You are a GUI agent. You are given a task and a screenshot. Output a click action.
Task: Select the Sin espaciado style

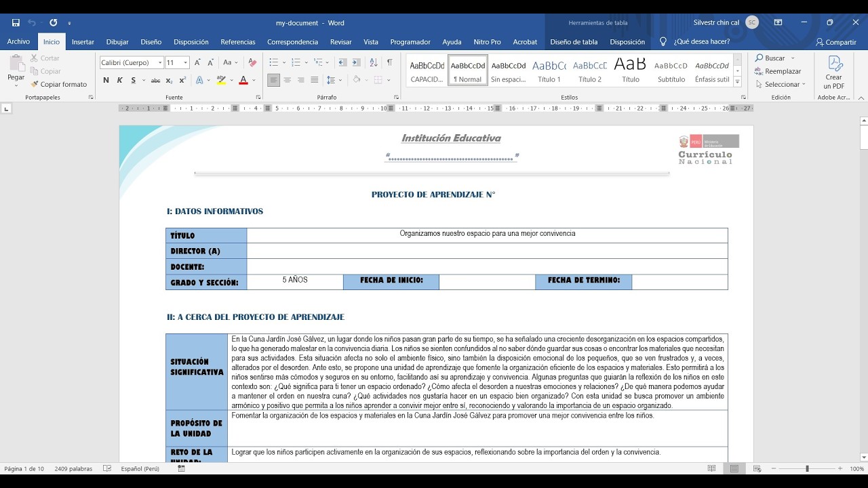coord(509,70)
